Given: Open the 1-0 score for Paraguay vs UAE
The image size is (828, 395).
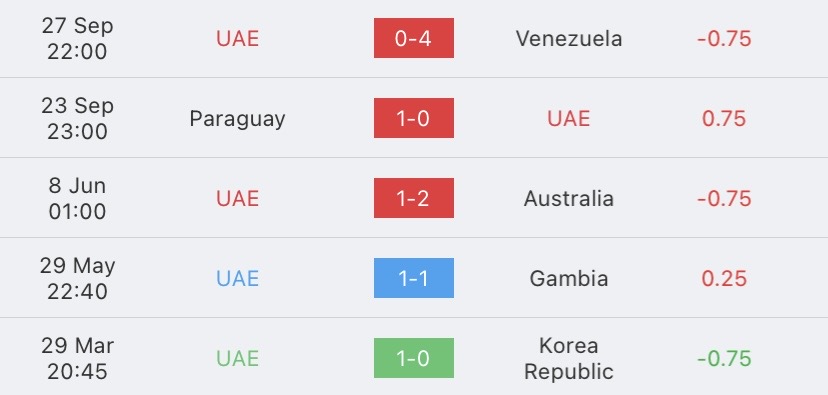Looking at the screenshot, I should tap(413, 118).
